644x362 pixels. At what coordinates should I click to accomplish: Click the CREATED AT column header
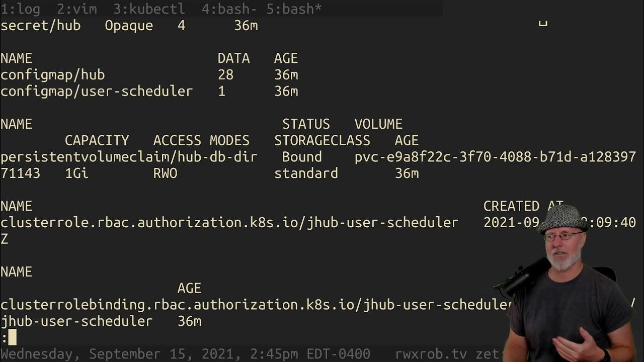[x=518, y=206]
